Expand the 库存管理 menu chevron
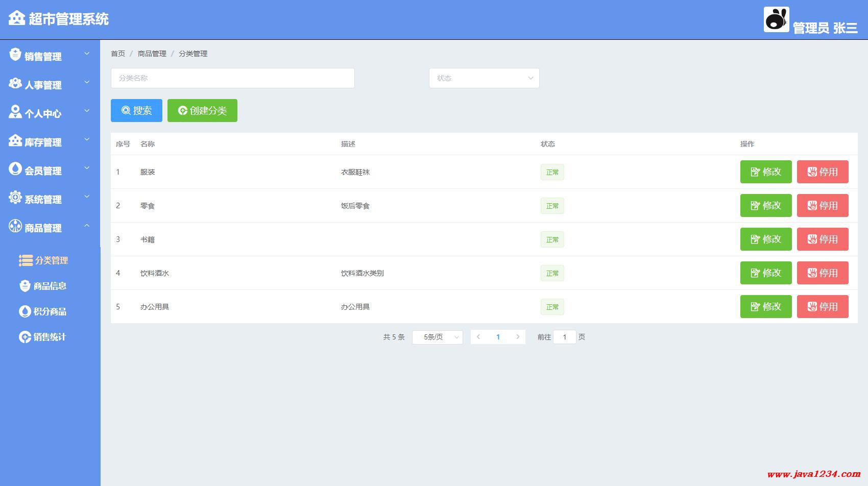The image size is (868, 486). point(87,139)
